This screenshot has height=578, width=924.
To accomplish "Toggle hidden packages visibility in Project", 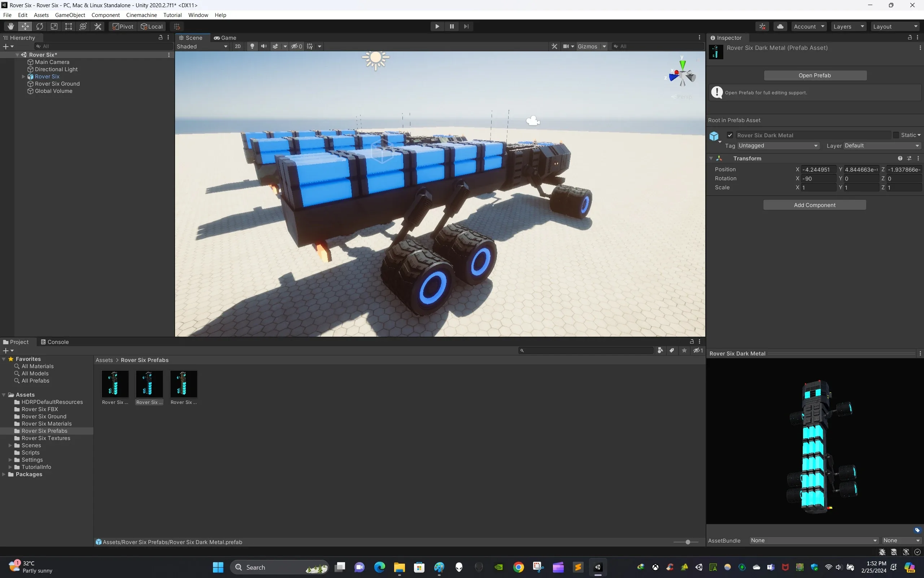I will pyautogui.click(x=698, y=350).
